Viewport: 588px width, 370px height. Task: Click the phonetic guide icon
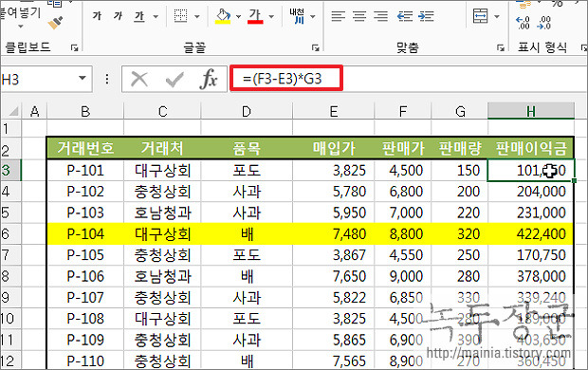click(x=297, y=16)
